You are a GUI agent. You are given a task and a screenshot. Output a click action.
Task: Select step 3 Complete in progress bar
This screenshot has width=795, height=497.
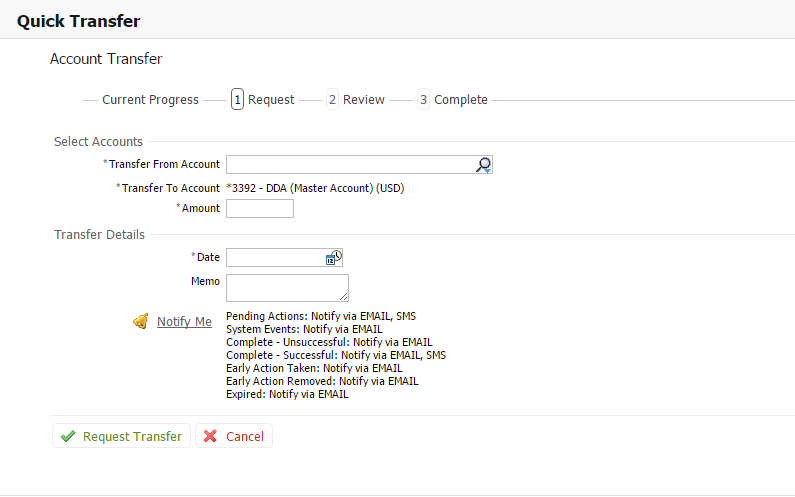[453, 100]
